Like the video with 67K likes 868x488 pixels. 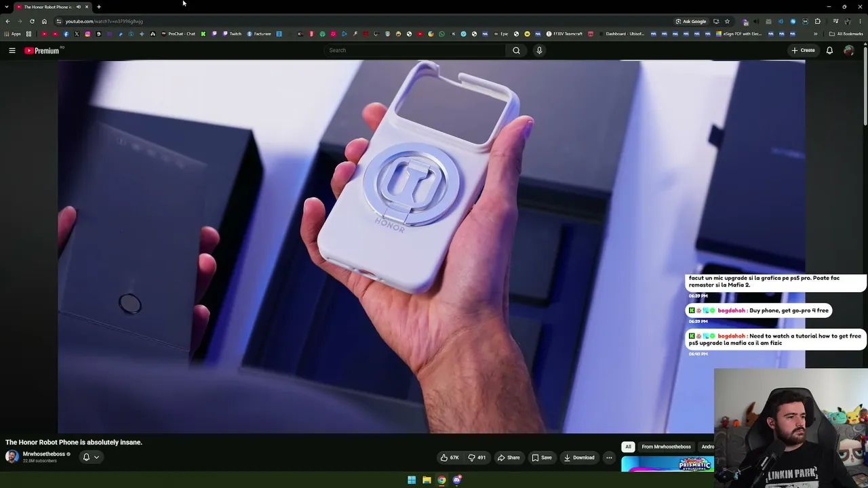[450, 457]
